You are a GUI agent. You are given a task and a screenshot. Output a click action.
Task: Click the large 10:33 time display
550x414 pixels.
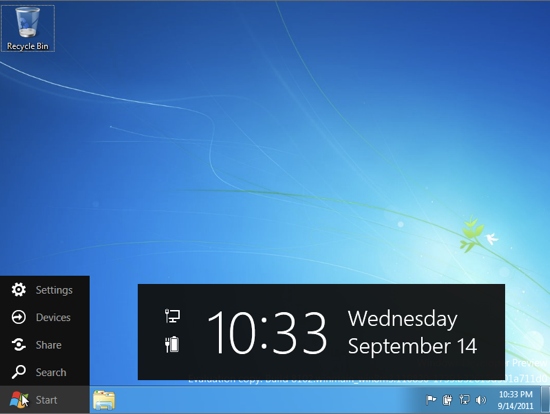(267, 332)
